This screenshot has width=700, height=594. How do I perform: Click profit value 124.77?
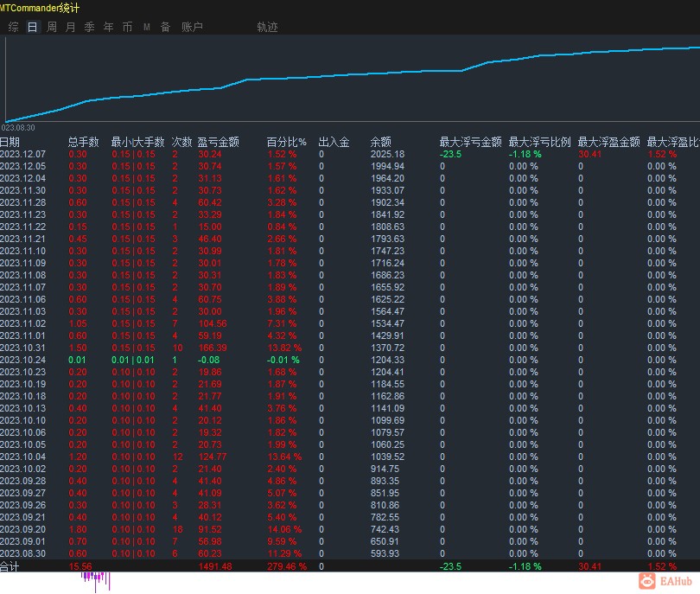(x=212, y=457)
